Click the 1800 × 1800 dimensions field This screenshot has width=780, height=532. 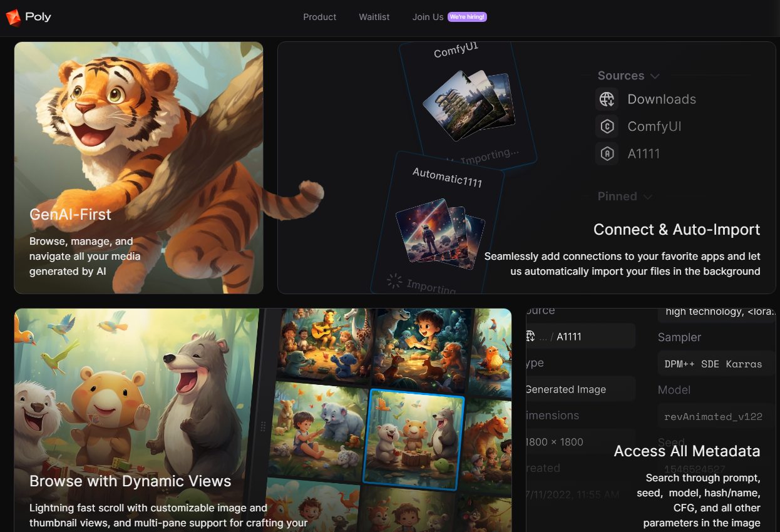point(580,442)
